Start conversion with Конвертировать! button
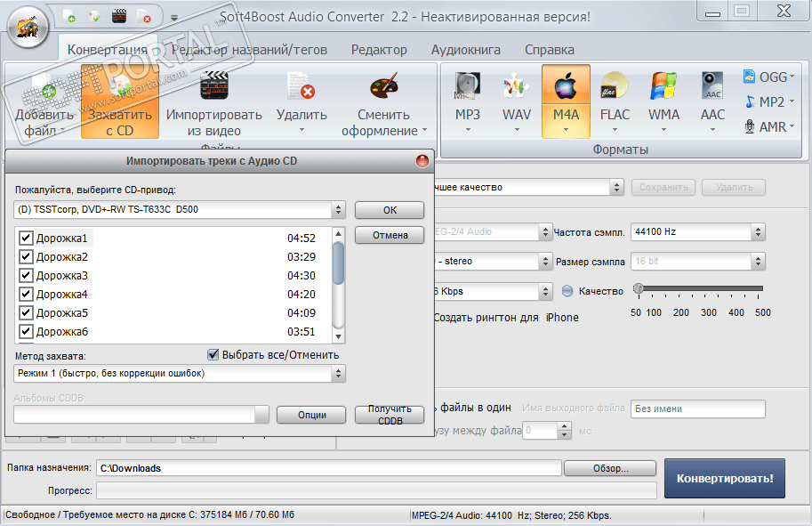This screenshot has width=812, height=526. coord(725,478)
